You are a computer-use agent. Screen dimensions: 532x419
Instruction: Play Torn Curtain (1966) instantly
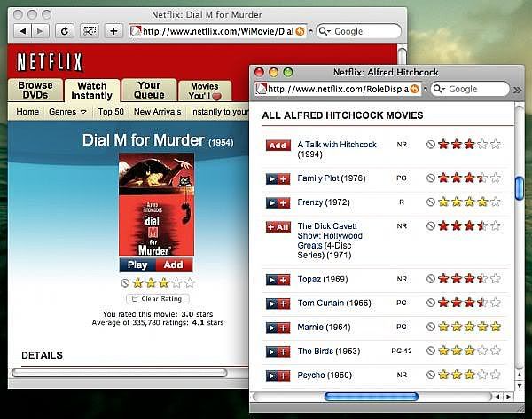(272, 304)
